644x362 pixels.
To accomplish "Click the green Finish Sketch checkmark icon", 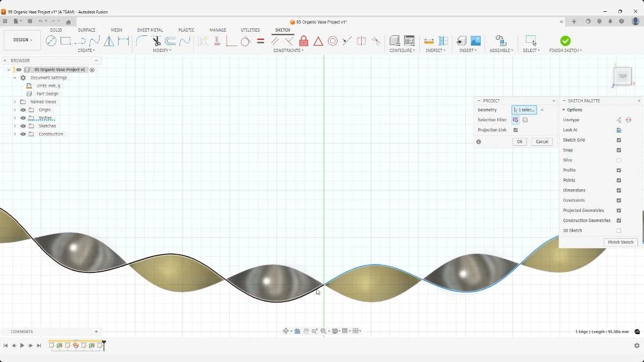I will click(565, 40).
